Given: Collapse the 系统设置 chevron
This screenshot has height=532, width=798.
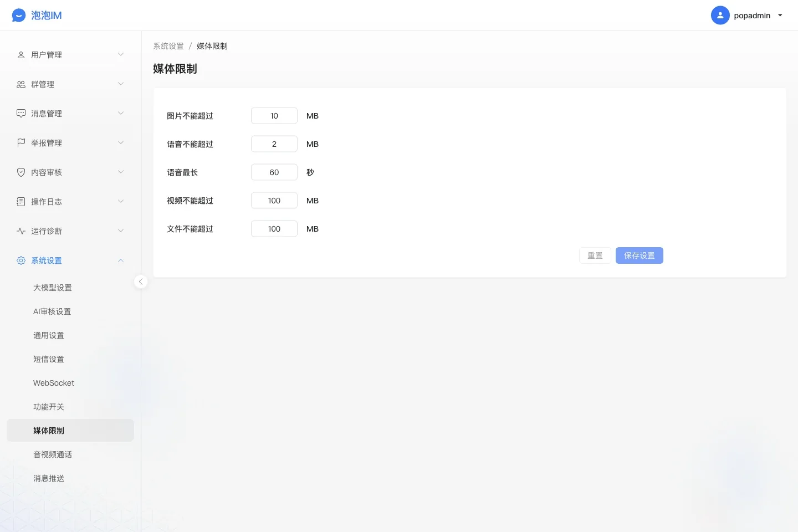Looking at the screenshot, I should coord(121,260).
